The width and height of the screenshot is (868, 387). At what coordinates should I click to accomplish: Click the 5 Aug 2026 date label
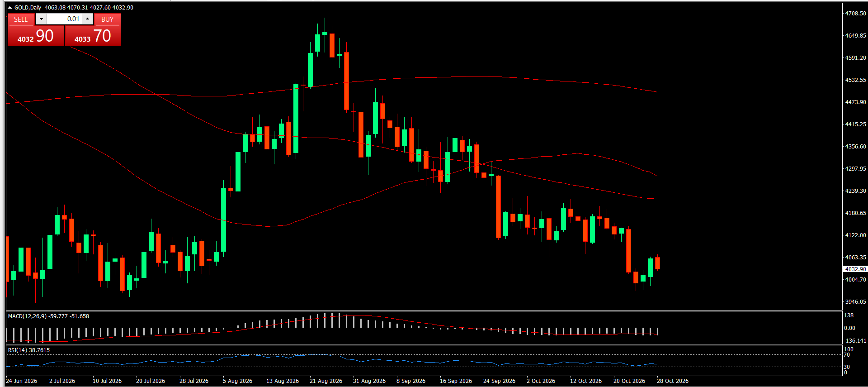click(237, 381)
